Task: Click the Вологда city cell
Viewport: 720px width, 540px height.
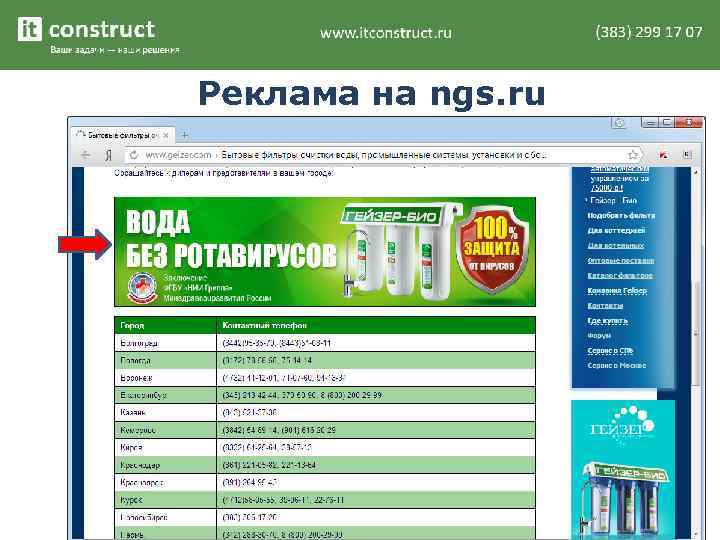Action: pyautogui.click(x=165, y=360)
